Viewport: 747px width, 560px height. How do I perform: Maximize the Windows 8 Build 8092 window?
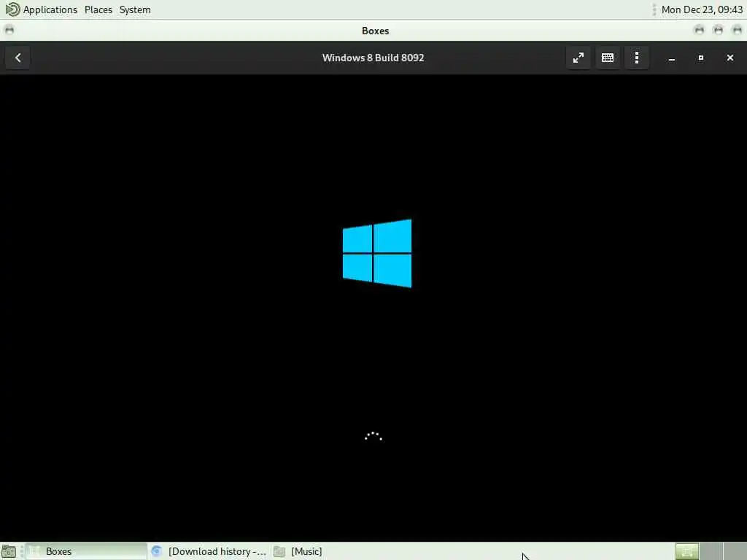pyautogui.click(x=701, y=58)
